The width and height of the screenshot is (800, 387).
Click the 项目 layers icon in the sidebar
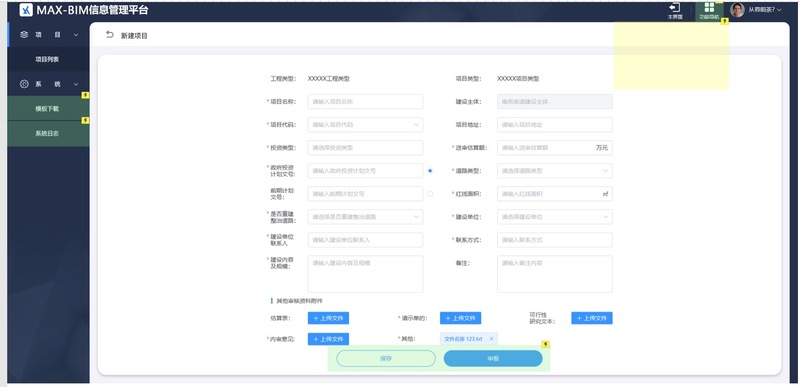click(x=24, y=35)
